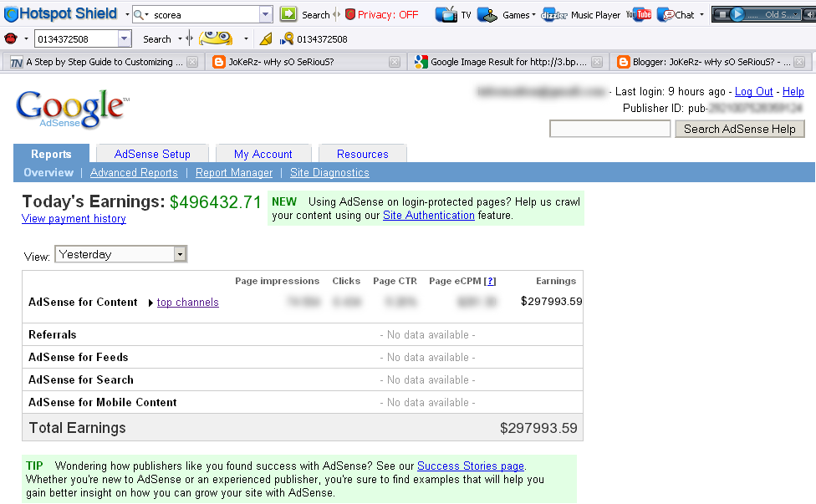Click the yellow smiley eyes icon
The width and height of the screenshot is (816, 504).
click(x=216, y=38)
